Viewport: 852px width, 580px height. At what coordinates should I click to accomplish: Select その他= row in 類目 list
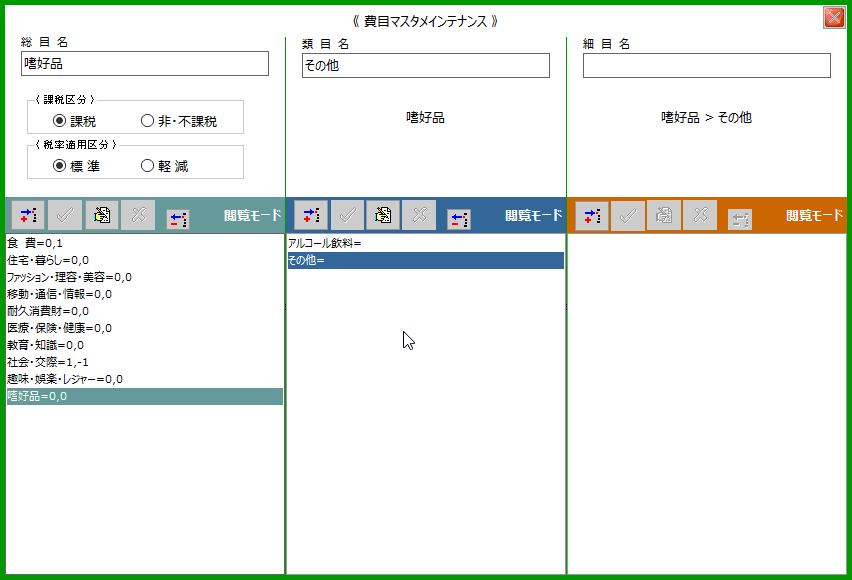[x=426, y=260]
